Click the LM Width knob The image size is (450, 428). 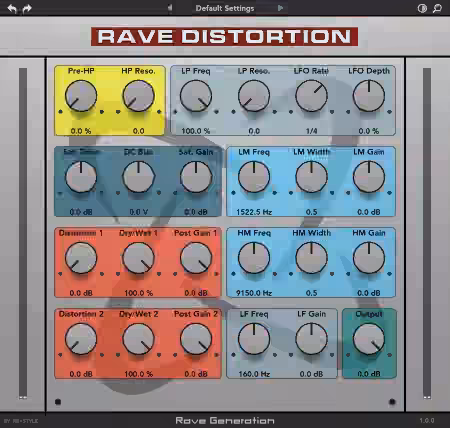(x=311, y=177)
